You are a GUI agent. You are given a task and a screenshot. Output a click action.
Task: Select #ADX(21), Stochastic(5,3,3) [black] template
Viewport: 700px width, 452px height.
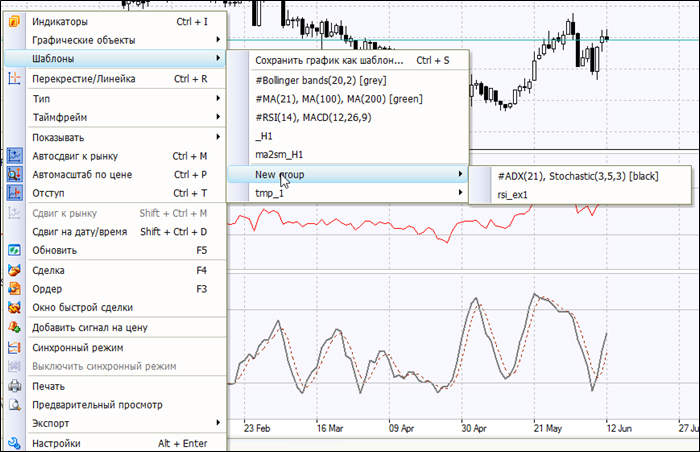coord(576,176)
